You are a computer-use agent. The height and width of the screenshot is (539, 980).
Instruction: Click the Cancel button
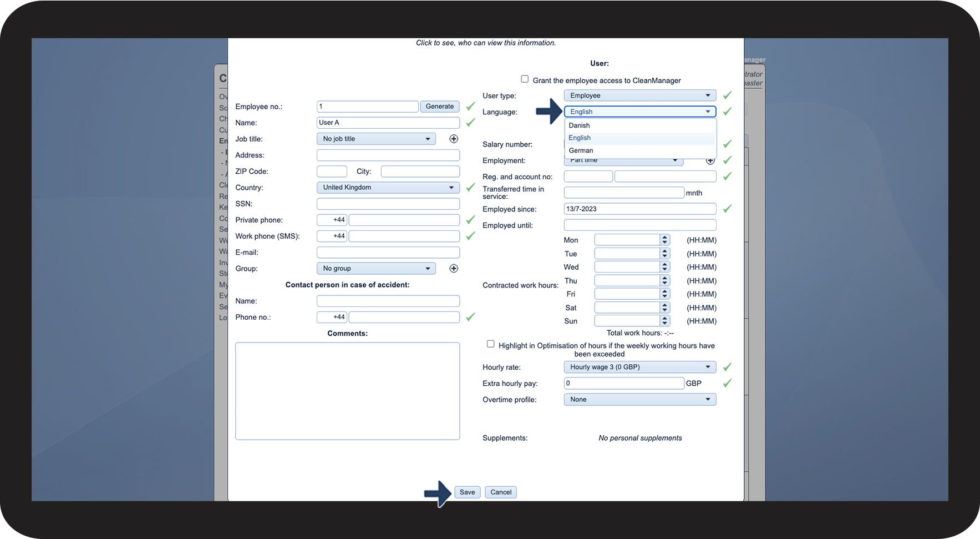(x=500, y=492)
